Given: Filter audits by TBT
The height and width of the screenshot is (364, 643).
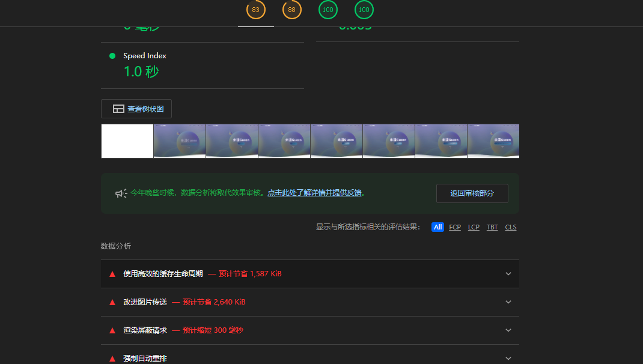Looking at the screenshot, I should [x=492, y=227].
